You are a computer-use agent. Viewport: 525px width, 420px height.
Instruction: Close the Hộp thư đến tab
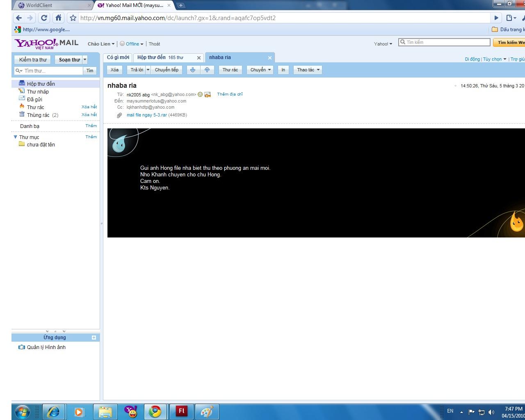pos(199,58)
